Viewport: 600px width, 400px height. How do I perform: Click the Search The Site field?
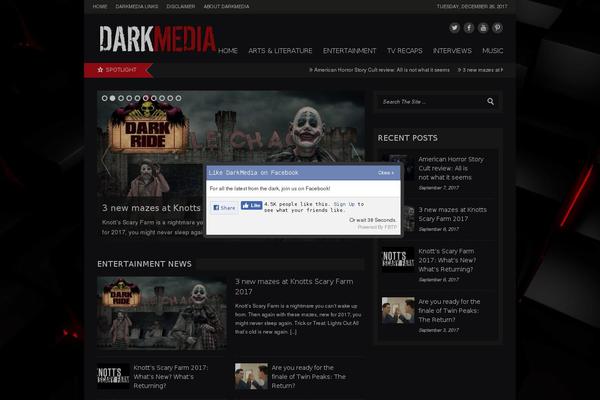(x=432, y=102)
